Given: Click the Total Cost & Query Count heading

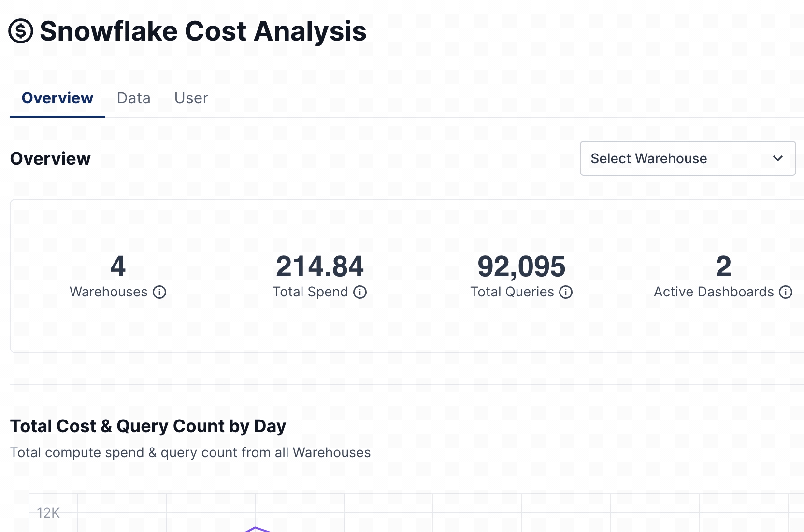Looking at the screenshot, I should 148,426.
